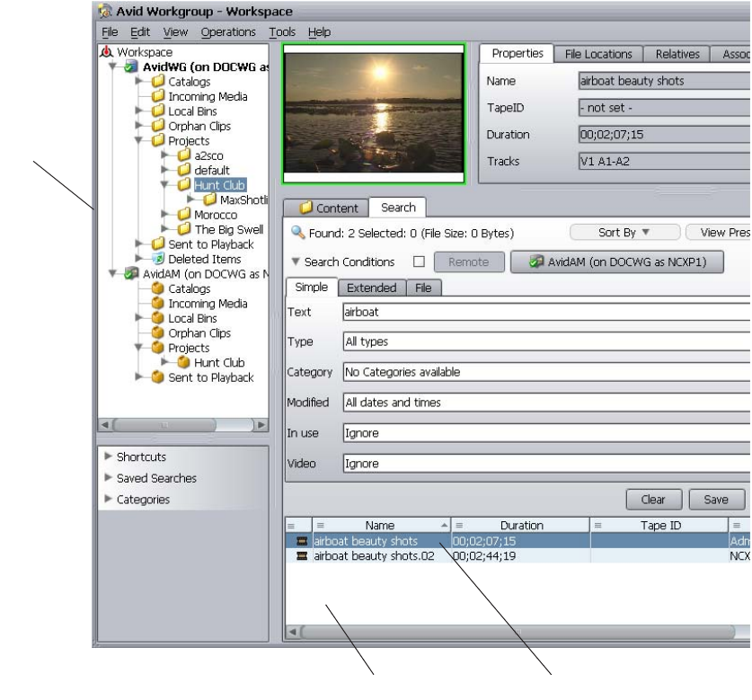
Task: Click the tree scrollbar right arrow
Action: pos(261,425)
